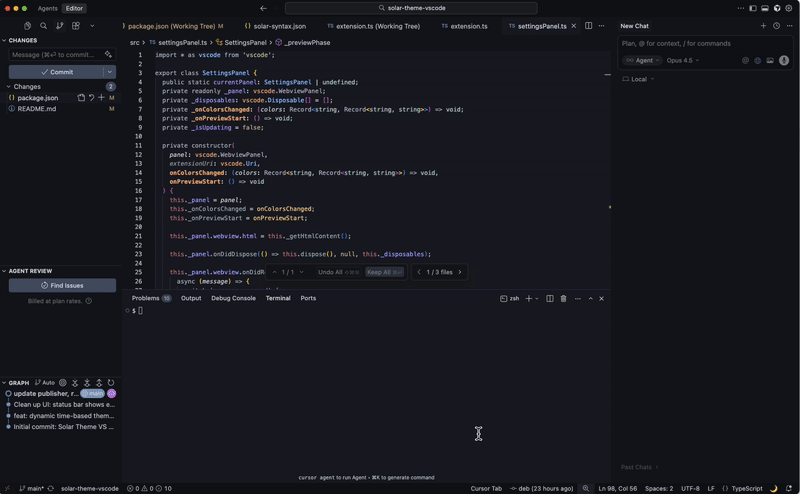Image resolution: width=800 pixels, height=494 pixels.
Task: Stage package.json with plus icon
Action: click(x=101, y=97)
